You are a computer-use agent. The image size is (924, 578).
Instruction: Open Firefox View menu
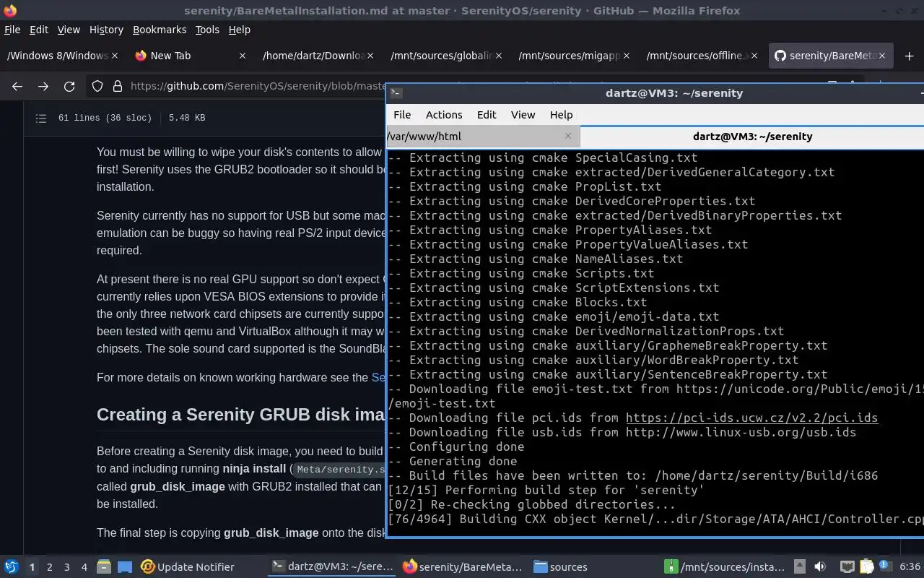[x=69, y=30]
